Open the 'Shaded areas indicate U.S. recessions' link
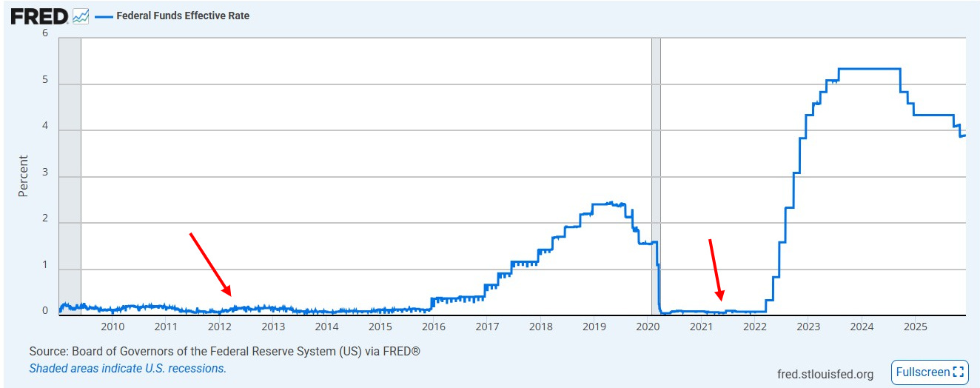 (x=127, y=368)
